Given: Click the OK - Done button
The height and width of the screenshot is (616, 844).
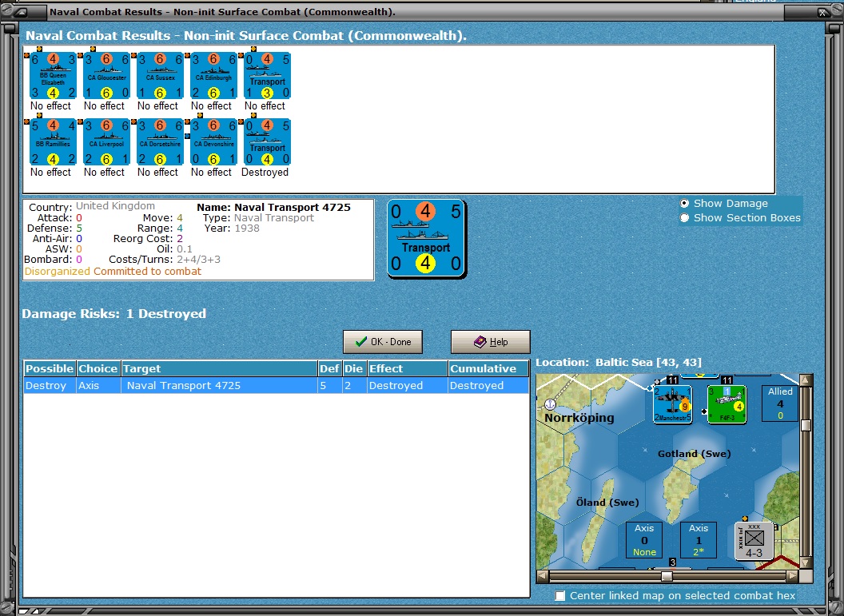Looking at the screenshot, I should pyautogui.click(x=383, y=342).
